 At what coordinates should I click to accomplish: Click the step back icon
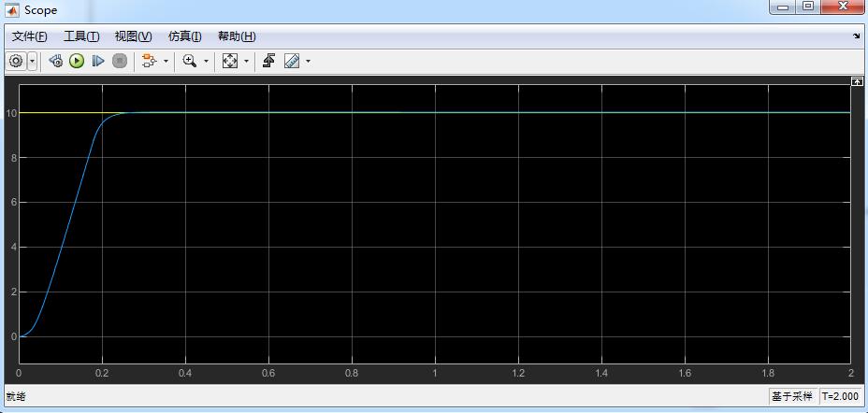click(55, 61)
